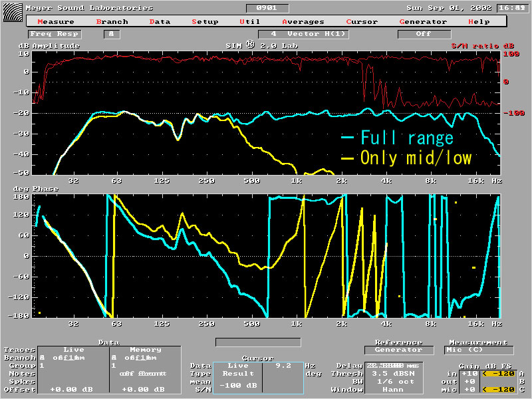Viewport: 532px width, 399px height.
Task: Click the cyan Full range legend line
Action: [x=347, y=138]
